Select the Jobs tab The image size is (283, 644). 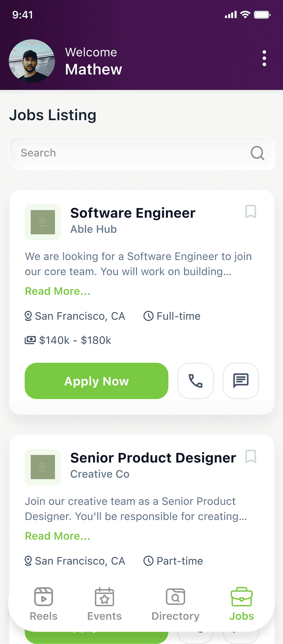[x=242, y=604]
